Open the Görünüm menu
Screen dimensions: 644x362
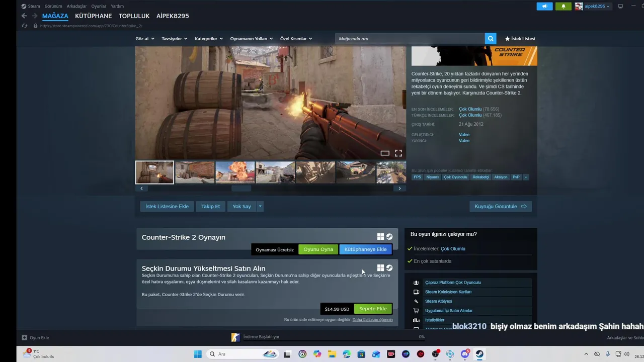tap(53, 6)
